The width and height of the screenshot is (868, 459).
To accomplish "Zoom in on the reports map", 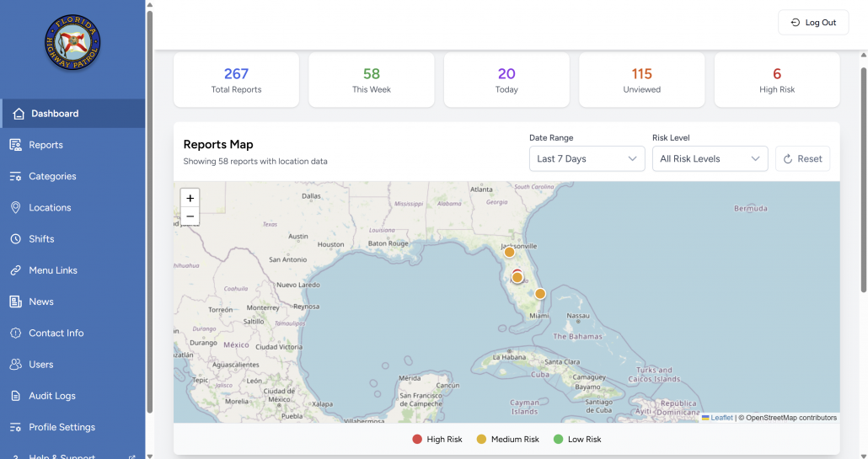I will pos(190,198).
